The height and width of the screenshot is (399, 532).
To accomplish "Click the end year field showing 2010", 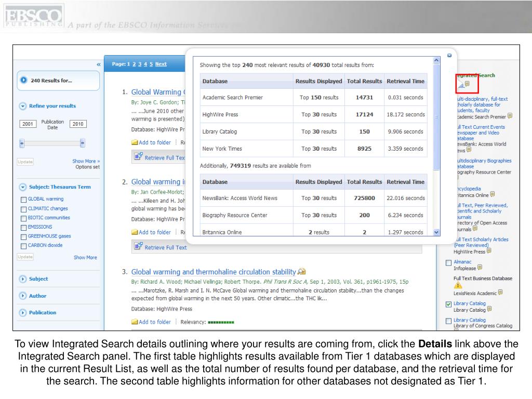I will 78,124.
